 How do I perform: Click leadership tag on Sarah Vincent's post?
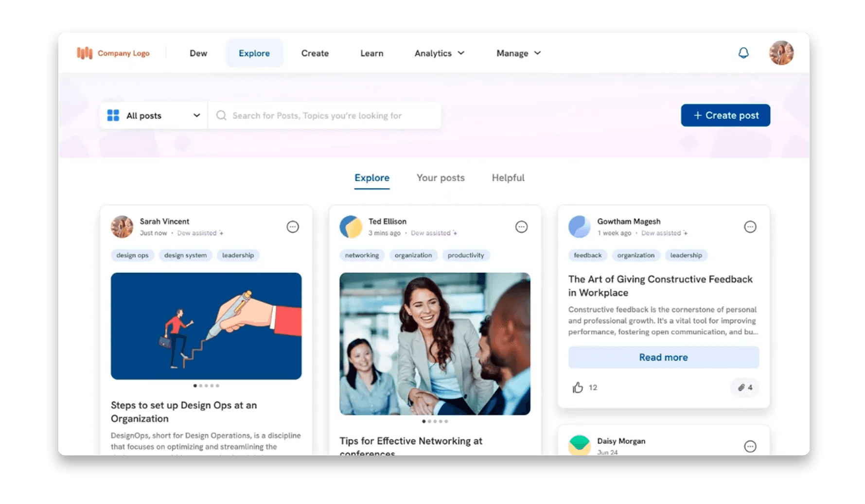[238, 255]
